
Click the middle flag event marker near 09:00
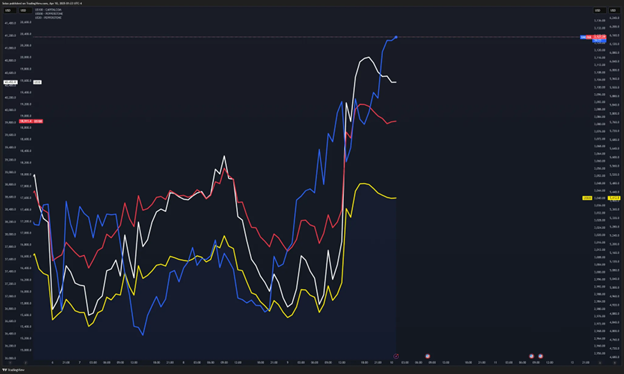click(531, 356)
